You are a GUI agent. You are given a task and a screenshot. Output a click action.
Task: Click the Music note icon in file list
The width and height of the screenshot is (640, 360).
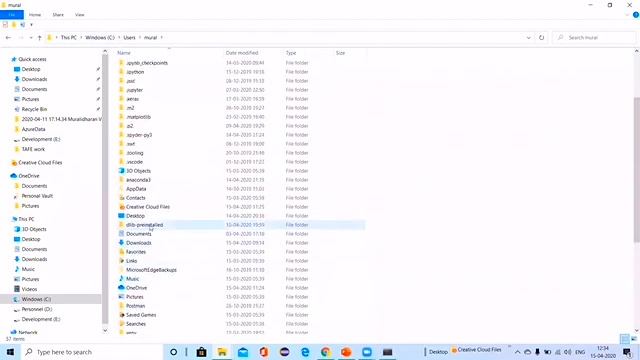(121, 278)
